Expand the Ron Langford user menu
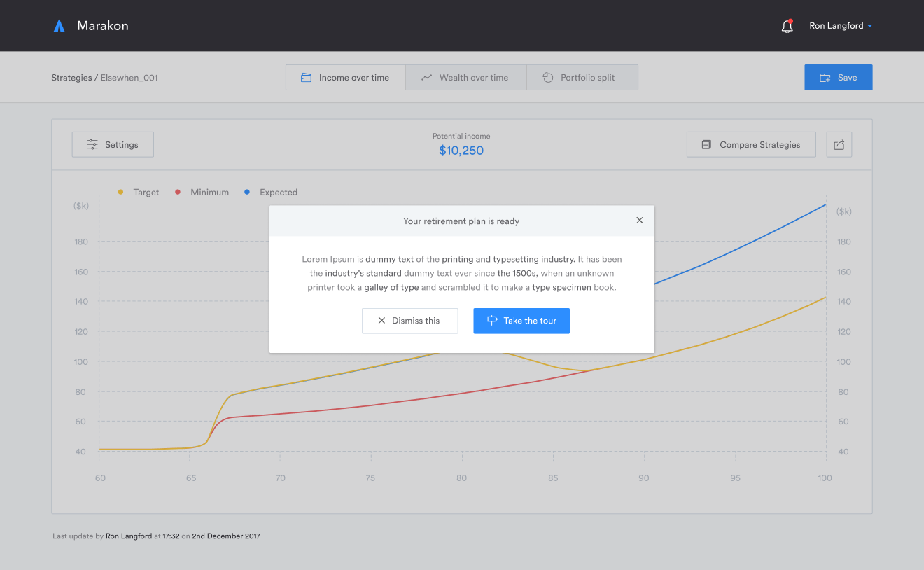 840,26
